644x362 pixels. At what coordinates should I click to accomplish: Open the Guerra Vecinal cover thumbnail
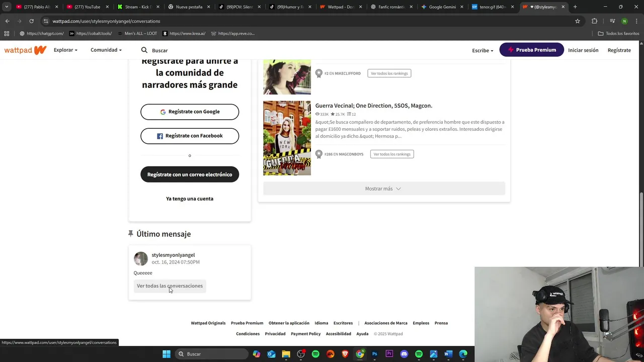coord(287,138)
